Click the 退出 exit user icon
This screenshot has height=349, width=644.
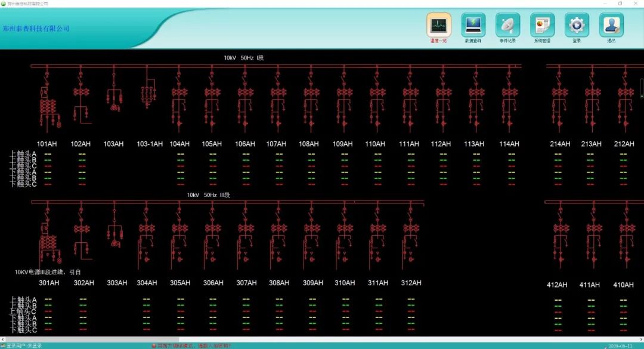pyautogui.click(x=611, y=25)
